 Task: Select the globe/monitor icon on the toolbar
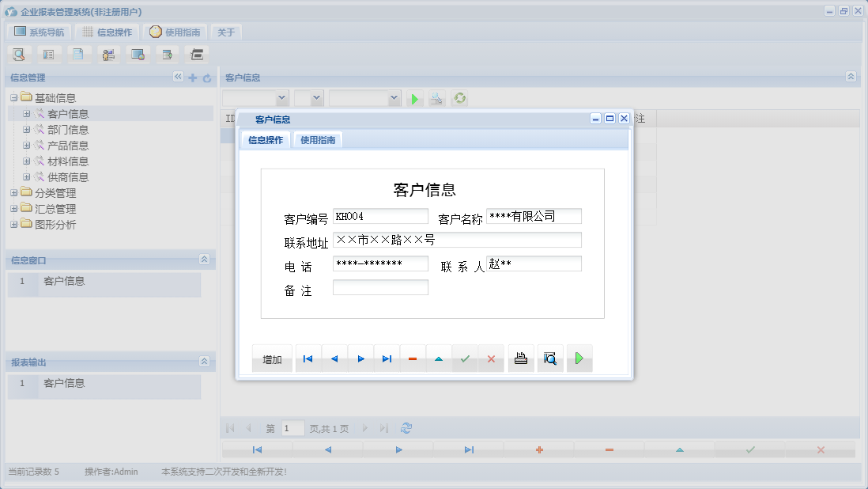(138, 54)
